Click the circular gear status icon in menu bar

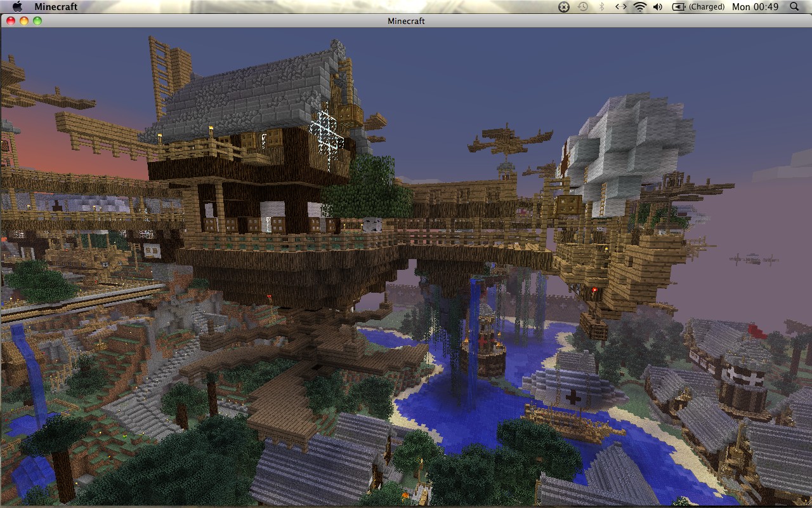pos(564,7)
